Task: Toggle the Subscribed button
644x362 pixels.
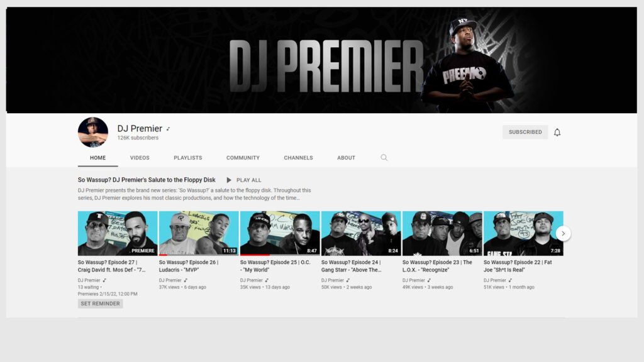Action: click(x=525, y=132)
